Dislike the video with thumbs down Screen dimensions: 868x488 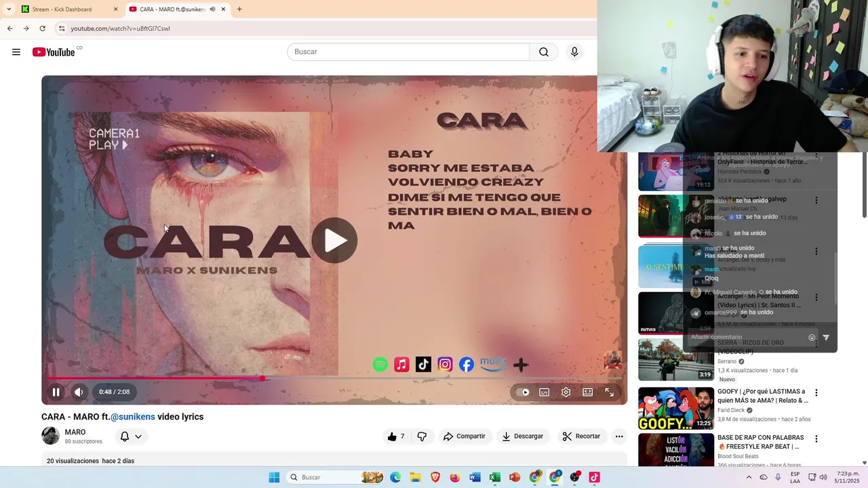point(422,436)
